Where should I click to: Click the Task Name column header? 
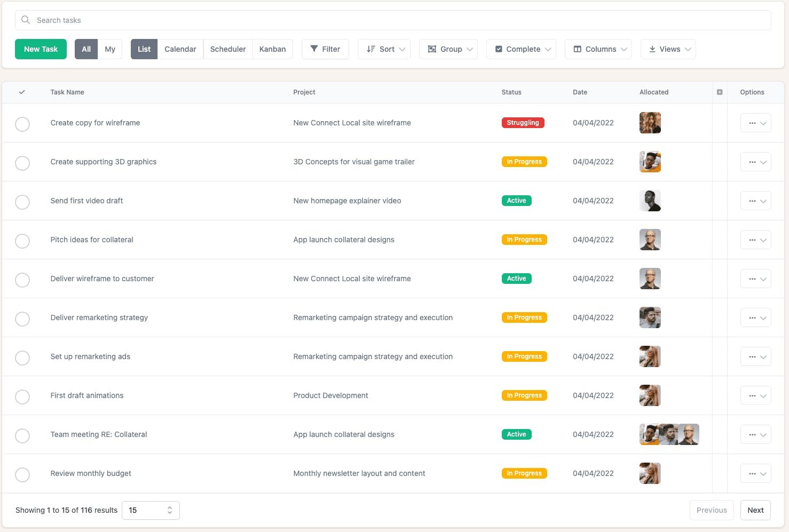pos(67,92)
